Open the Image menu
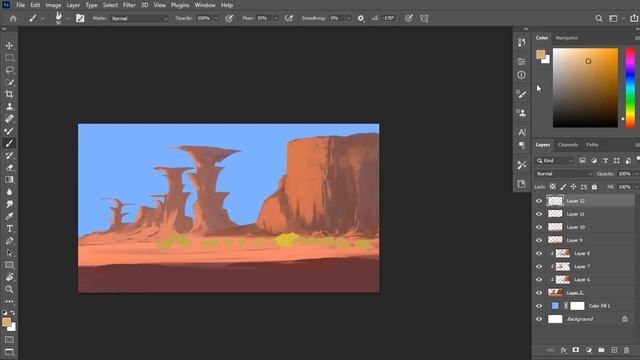Screen dimensions: 640x360 pos(53,5)
